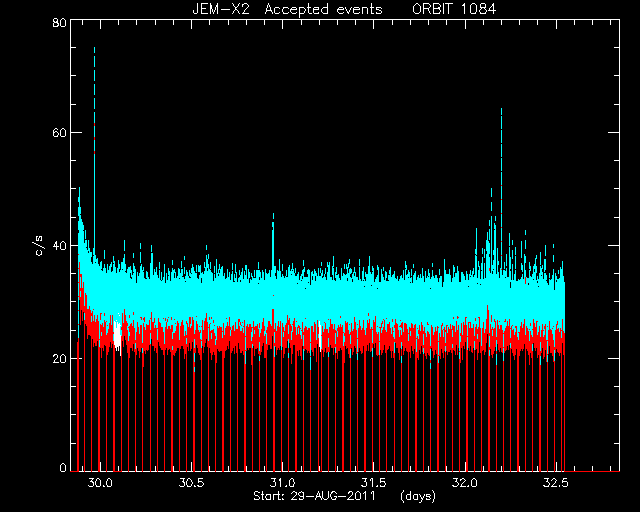Click the 31.5 x-axis tick label
This screenshot has width=640, height=512.
(374, 483)
